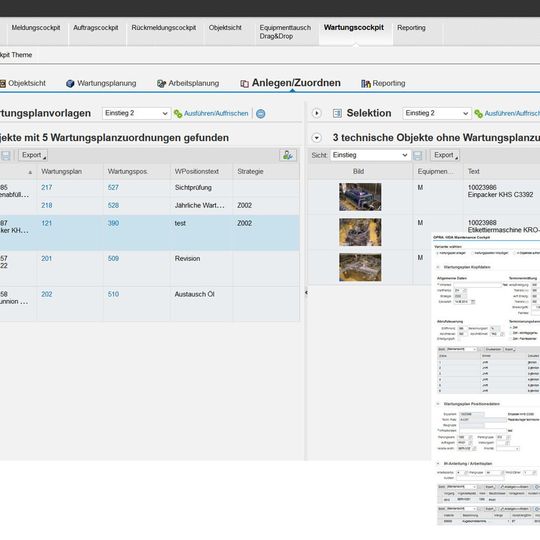Open Reporting sub-tab with chart icon
The height and width of the screenshot is (540, 540).
(383, 83)
